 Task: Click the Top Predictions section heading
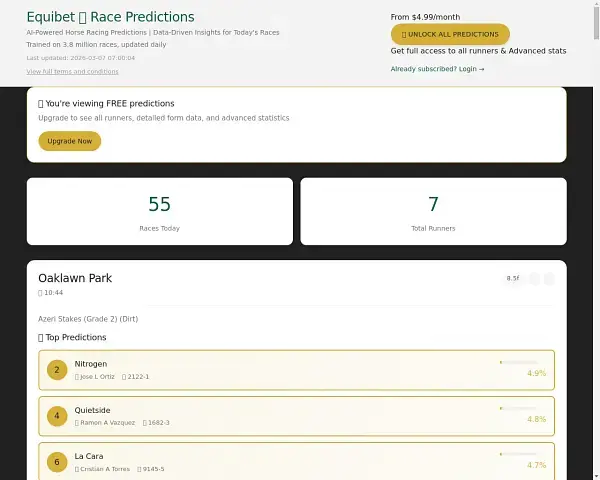tap(75, 338)
